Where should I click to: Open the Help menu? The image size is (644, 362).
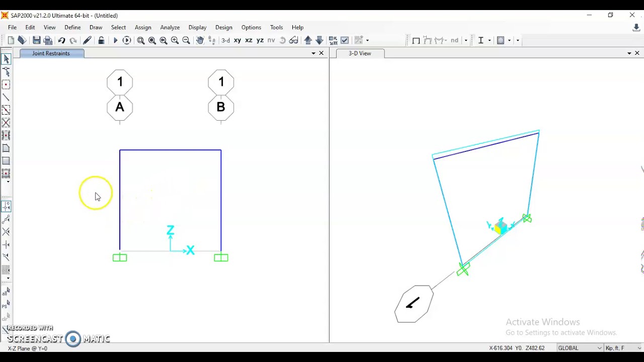point(297,27)
